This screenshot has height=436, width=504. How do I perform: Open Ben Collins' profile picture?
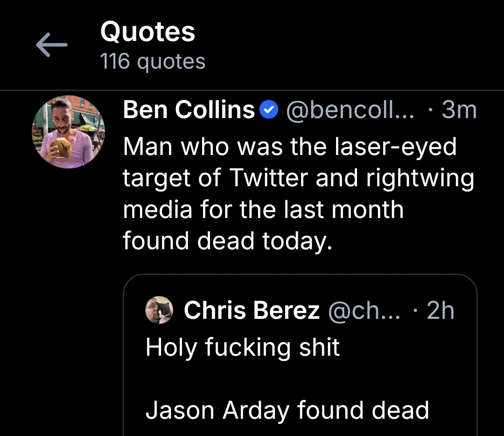[69, 132]
